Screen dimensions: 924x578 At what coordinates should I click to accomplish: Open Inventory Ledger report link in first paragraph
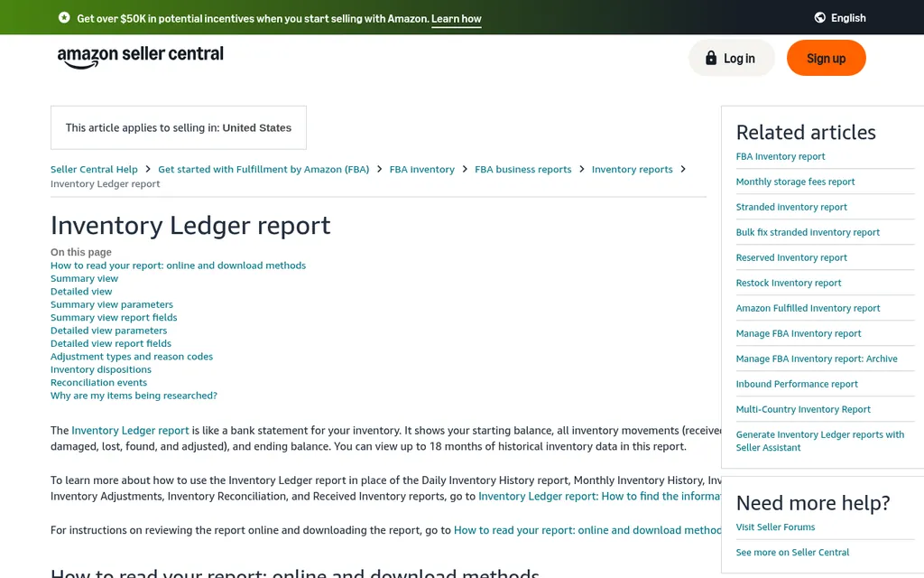point(130,431)
